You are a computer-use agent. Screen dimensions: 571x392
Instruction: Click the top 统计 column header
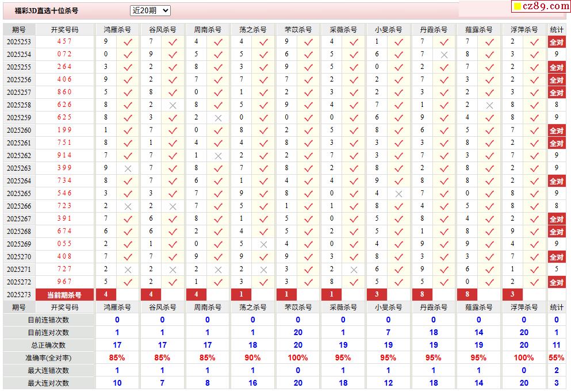coord(556,29)
